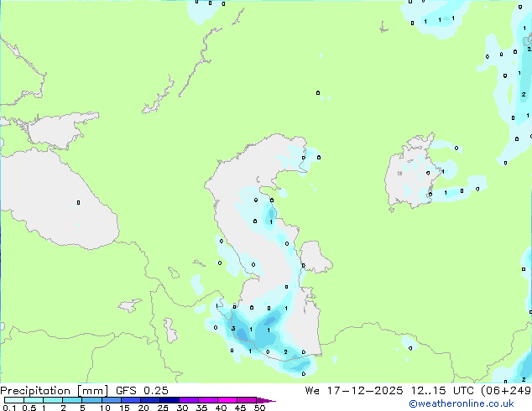Click the 'Precipitation [mm]' title text

click(x=55, y=391)
